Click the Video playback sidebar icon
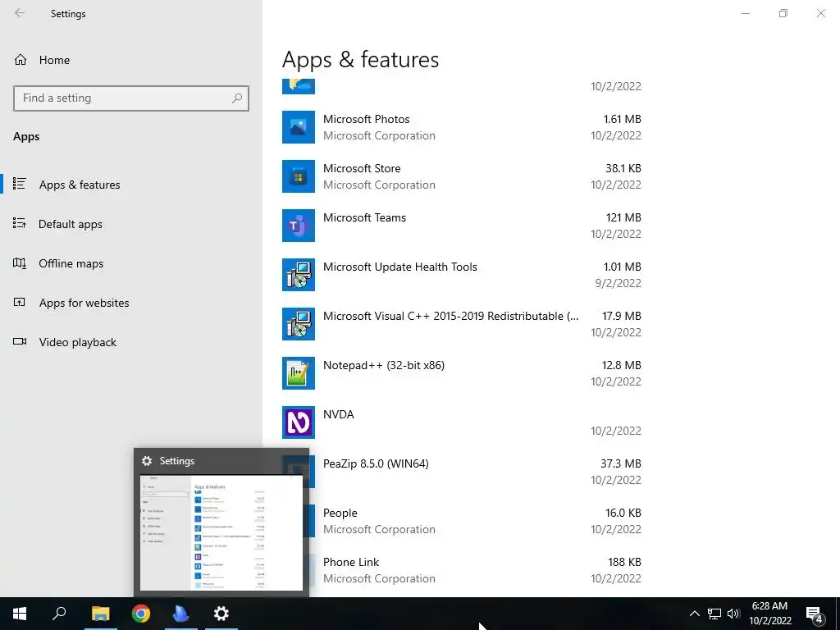This screenshot has height=630, width=840. coord(20,342)
